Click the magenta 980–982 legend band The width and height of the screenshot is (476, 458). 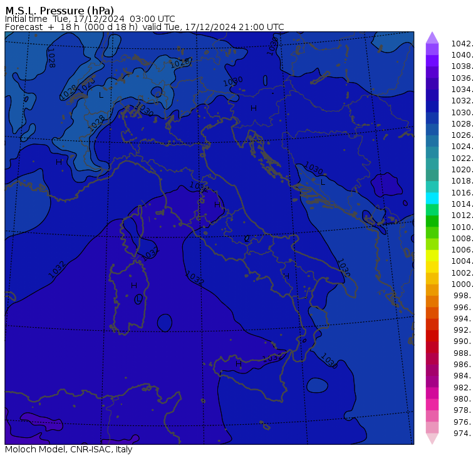tap(432, 393)
